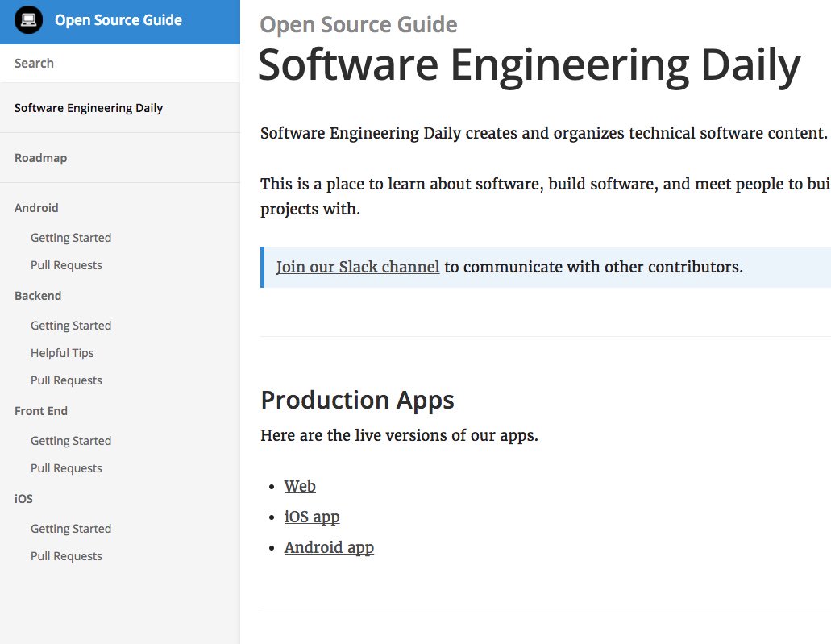This screenshot has width=831, height=644.
Task: Click the laptop logo icon in header
Action: click(x=29, y=20)
